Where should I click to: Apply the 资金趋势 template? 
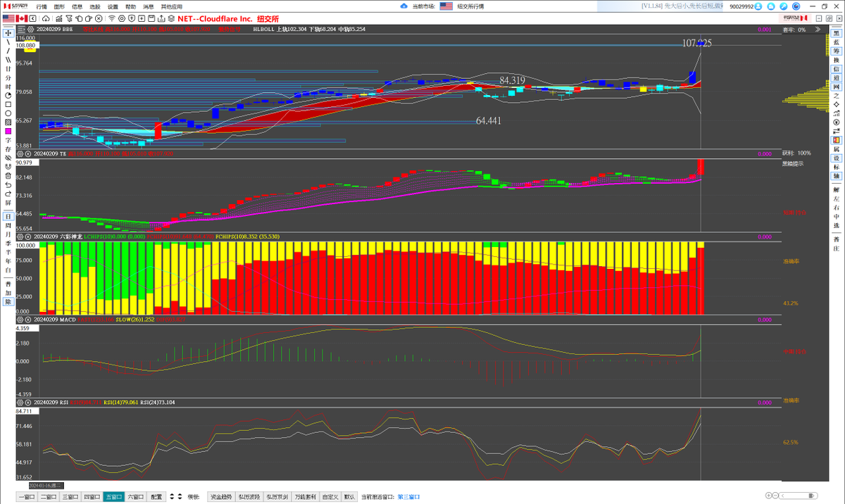(x=220, y=496)
